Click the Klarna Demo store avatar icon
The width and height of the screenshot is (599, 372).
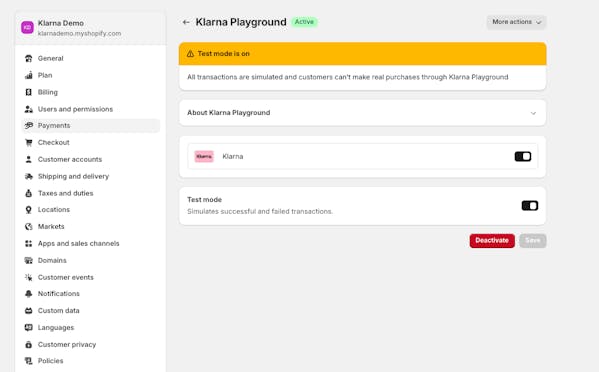pyautogui.click(x=27, y=27)
